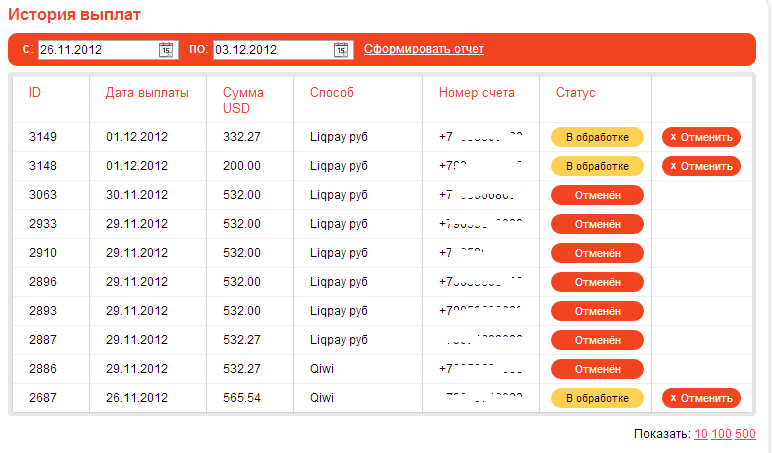772x453 pixels.
Task: Click the ID column header
Action: [35, 93]
